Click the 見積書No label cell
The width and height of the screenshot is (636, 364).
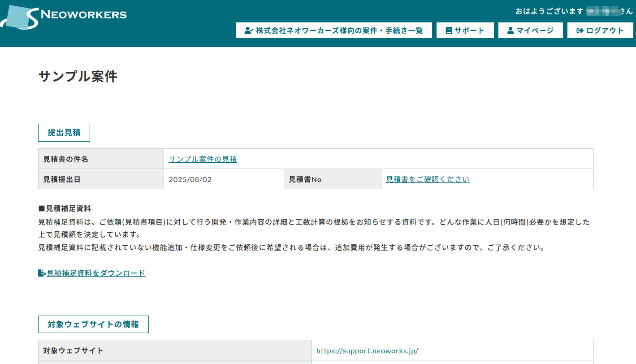click(333, 179)
